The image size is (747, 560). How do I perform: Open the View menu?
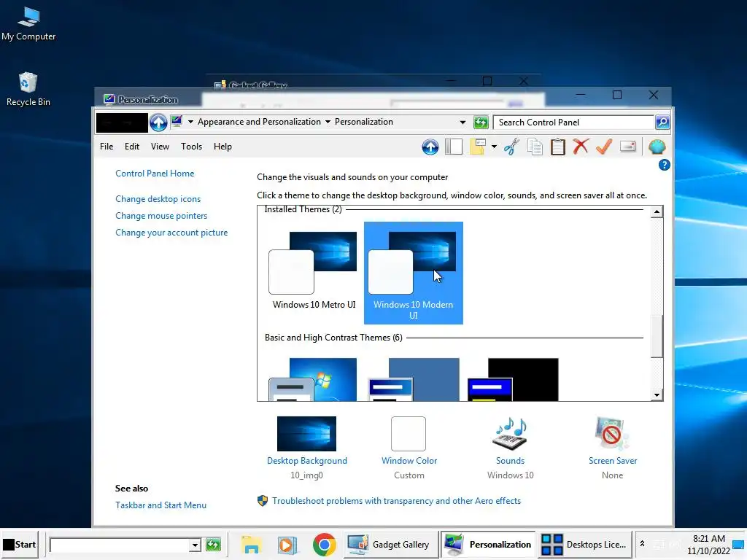click(x=160, y=147)
